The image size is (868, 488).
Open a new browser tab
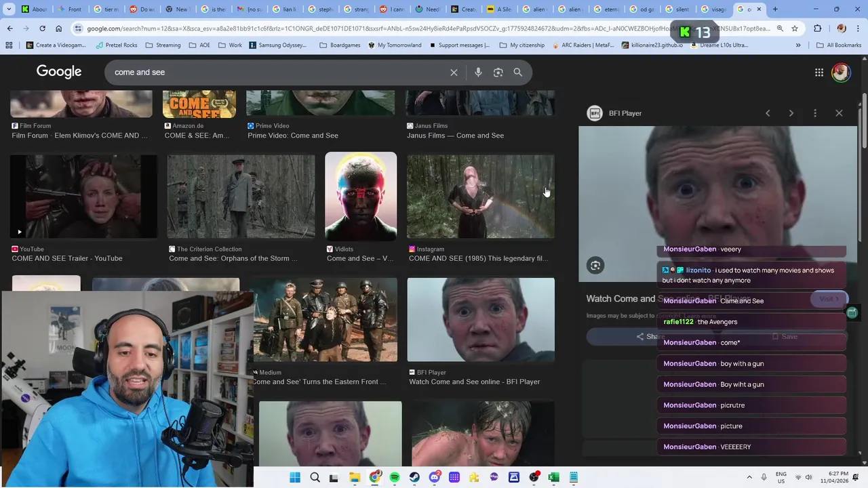(x=775, y=9)
